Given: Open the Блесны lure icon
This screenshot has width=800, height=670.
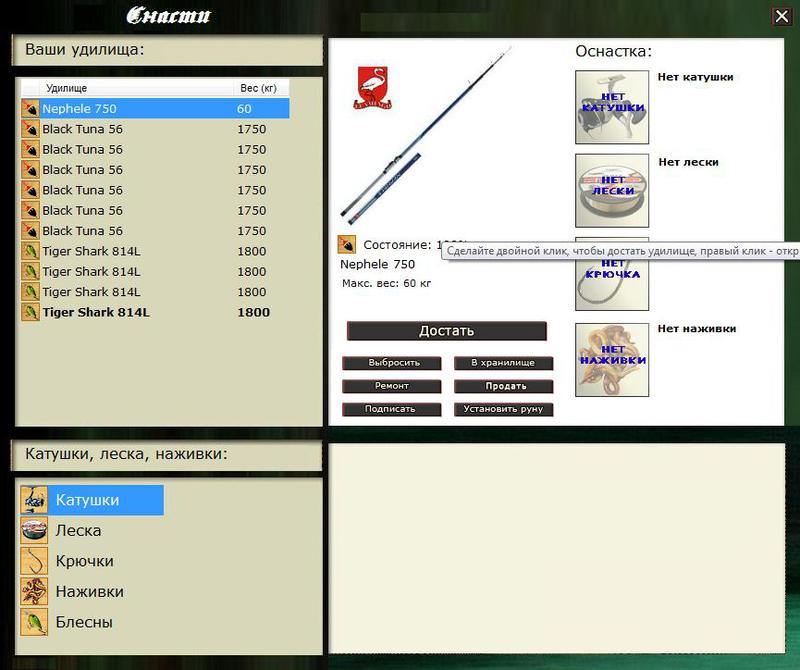Looking at the screenshot, I should (34, 622).
